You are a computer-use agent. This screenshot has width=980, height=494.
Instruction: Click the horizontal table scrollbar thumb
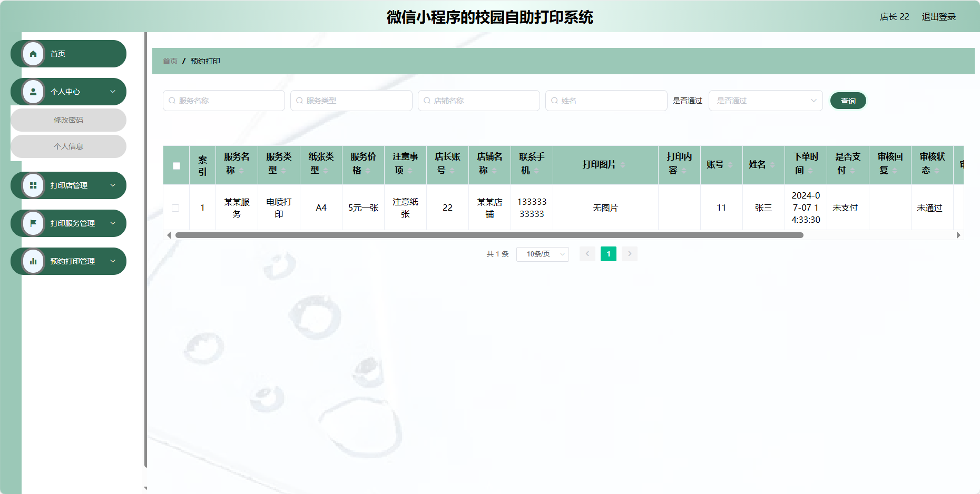(x=489, y=235)
